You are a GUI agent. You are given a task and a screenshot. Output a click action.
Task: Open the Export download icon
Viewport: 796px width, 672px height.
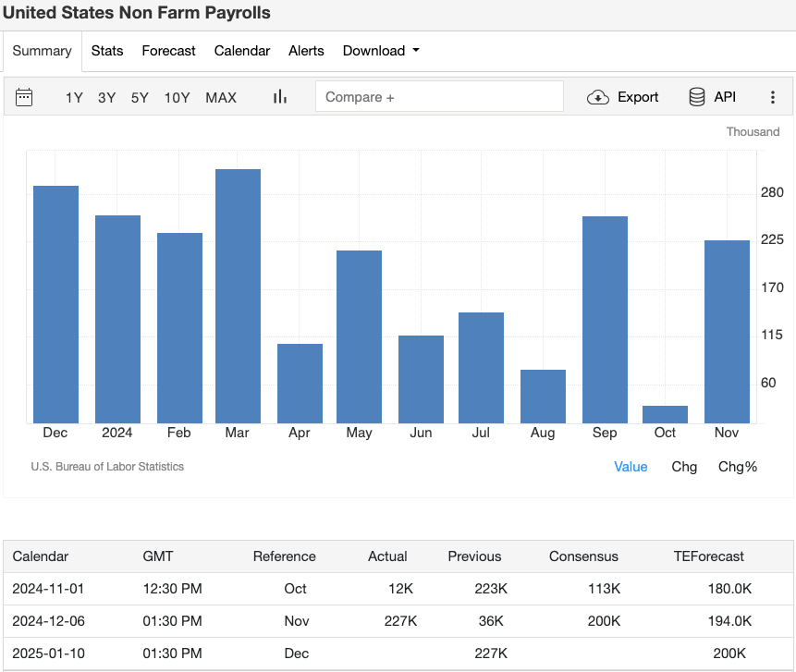(x=622, y=96)
